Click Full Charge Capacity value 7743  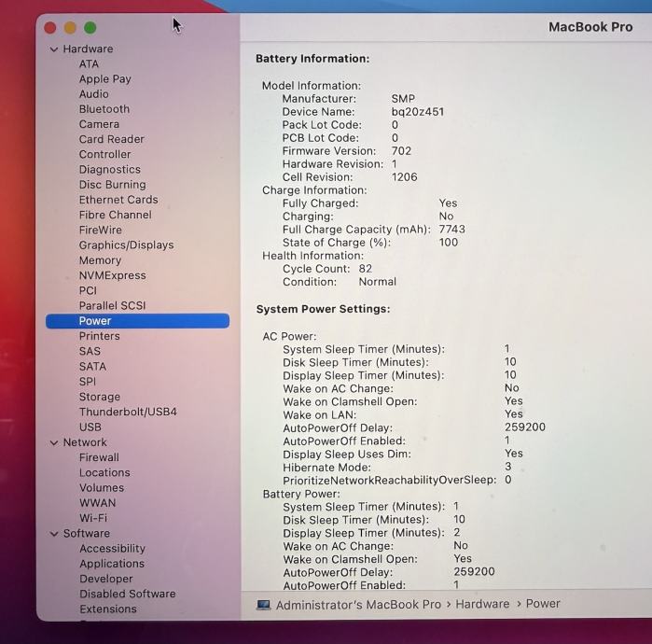point(452,230)
